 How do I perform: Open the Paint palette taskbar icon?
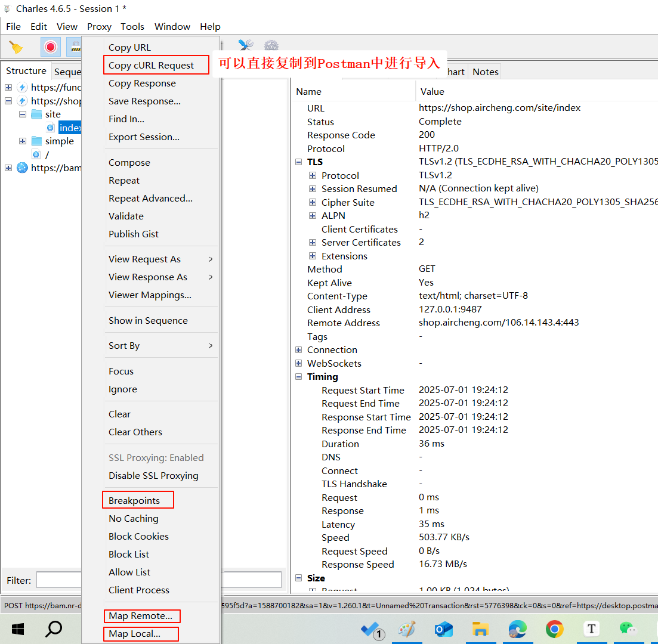(x=407, y=629)
